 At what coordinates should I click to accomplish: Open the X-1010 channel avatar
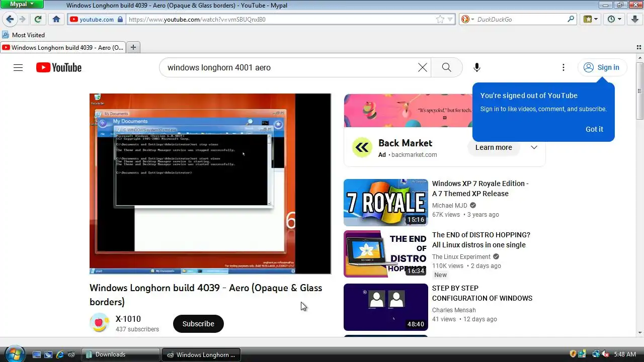click(x=100, y=323)
